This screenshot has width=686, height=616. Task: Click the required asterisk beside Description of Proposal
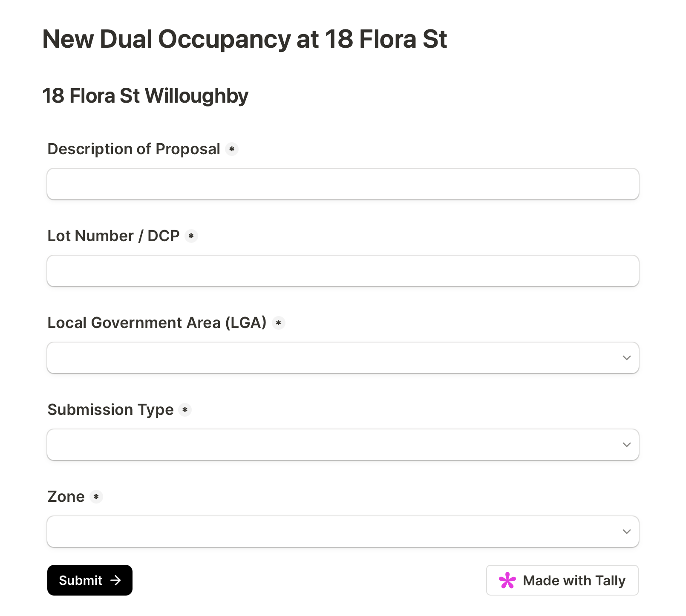(x=232, y=149)
